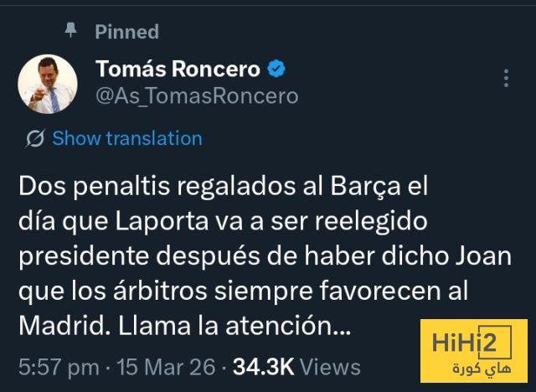Open the Tomás Roncero display name
The width and height of the screenshot is (536, 392).
pos(178,69)
